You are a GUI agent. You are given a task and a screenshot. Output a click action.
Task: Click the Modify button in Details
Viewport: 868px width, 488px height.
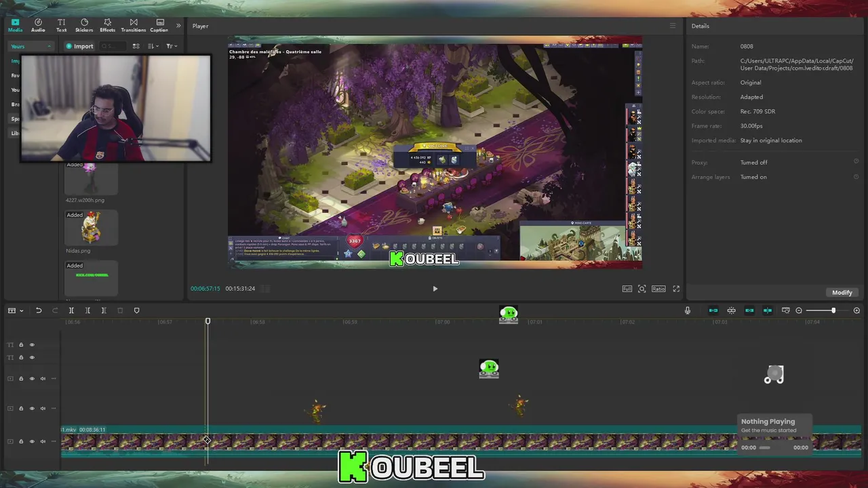click(842, 292)
